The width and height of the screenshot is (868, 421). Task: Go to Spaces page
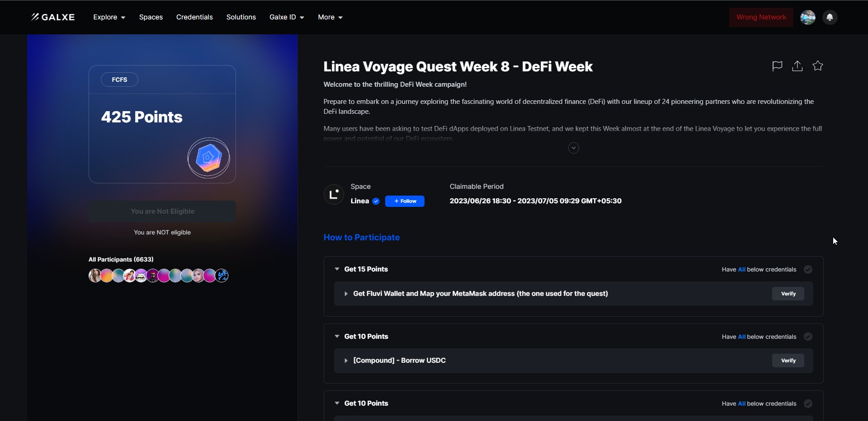tap(151, 17)
